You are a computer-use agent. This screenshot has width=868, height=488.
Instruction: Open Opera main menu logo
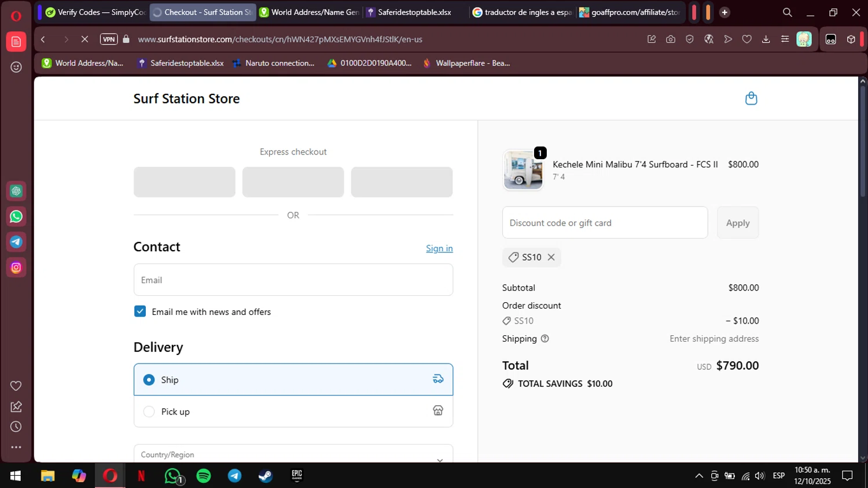click(x=16, y=16)
